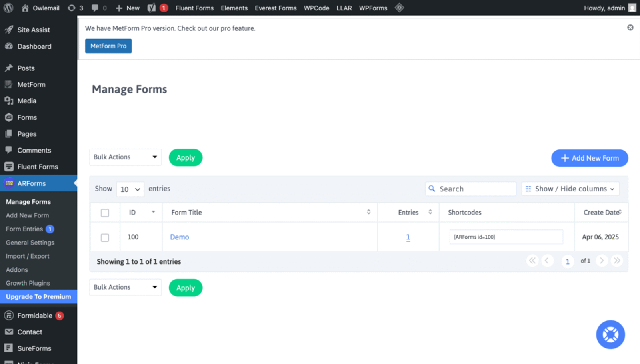Open Elements in admin bar
640x364 pixels.
pos(234,8)
